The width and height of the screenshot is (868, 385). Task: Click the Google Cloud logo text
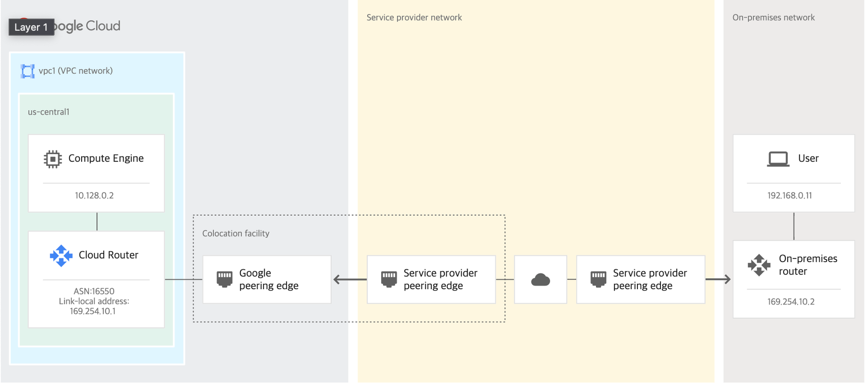click(87, 26)
